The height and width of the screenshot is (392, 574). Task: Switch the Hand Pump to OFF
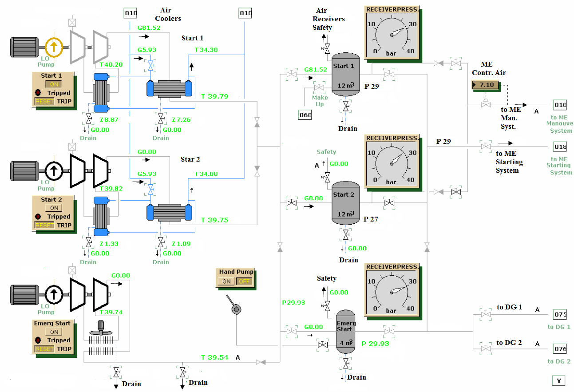(244, 281)
